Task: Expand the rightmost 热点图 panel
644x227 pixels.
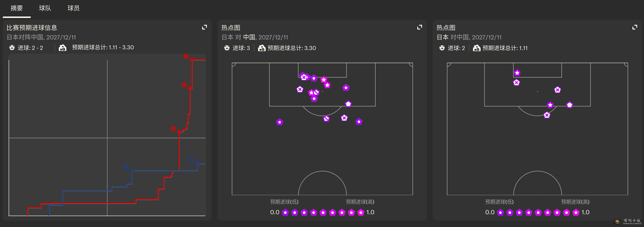Action: (635, 27)
